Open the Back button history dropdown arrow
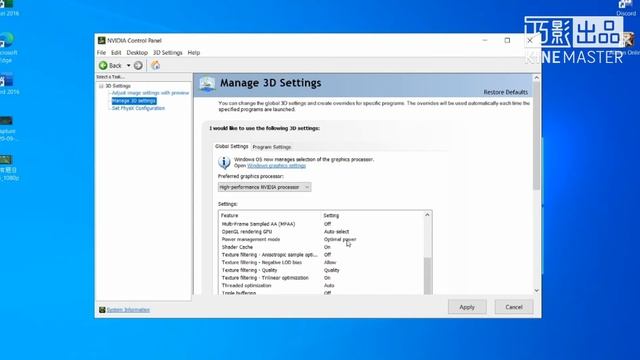The width and height of the screenshot is (640, 360). pos(128,65)
